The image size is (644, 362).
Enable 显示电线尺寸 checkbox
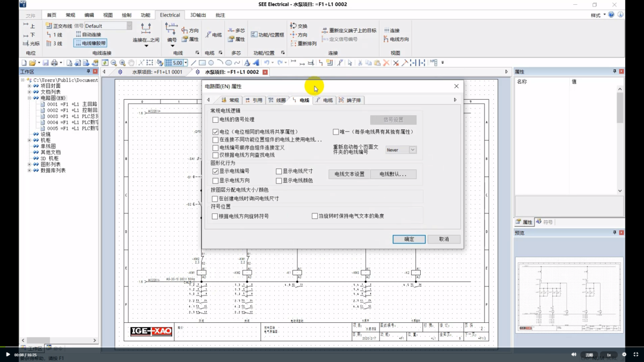pos(279,171)
